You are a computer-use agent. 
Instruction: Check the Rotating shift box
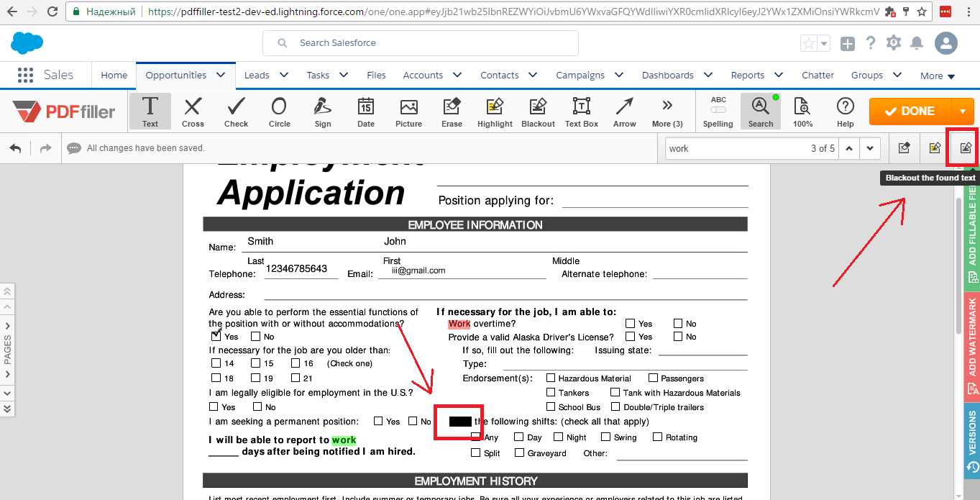click(x=657, y=437)
